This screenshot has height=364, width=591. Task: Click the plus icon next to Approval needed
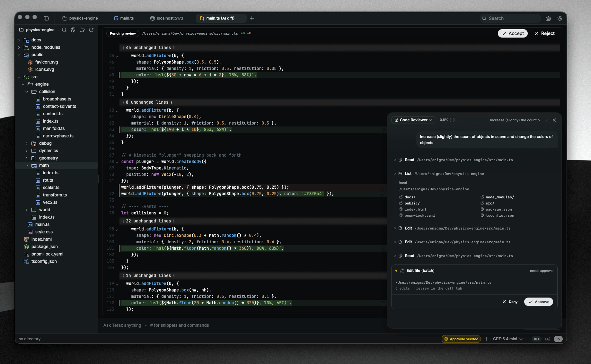pyautogui.click(x=486, y=339)
